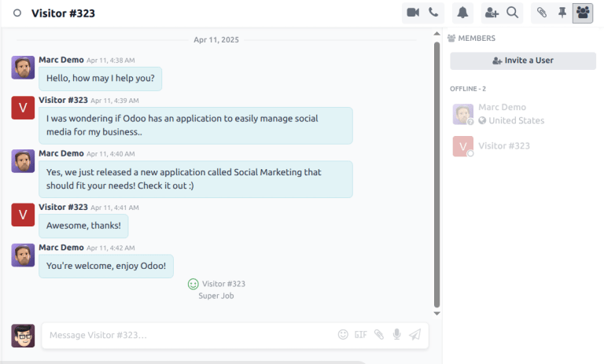
Task: Click Marc Demo's avatar on first message
Action: [x=23, y=68]
